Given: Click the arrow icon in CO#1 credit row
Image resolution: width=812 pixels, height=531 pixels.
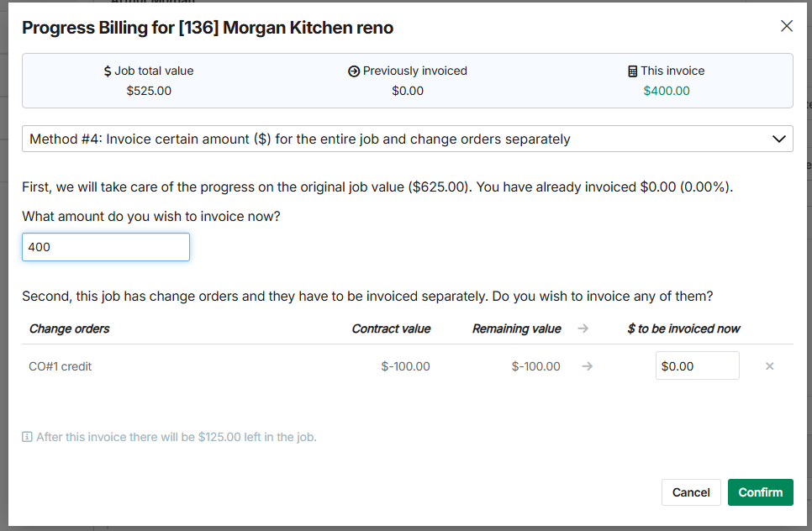Looking at the screenshot, I should coord(588,366).
